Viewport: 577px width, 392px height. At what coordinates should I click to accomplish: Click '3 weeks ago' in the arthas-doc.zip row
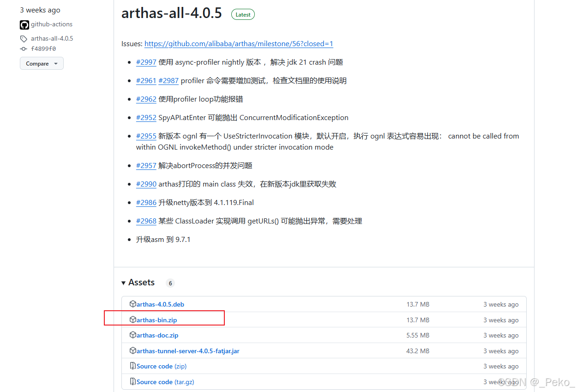pyautogui.click(x=501, y=335)
